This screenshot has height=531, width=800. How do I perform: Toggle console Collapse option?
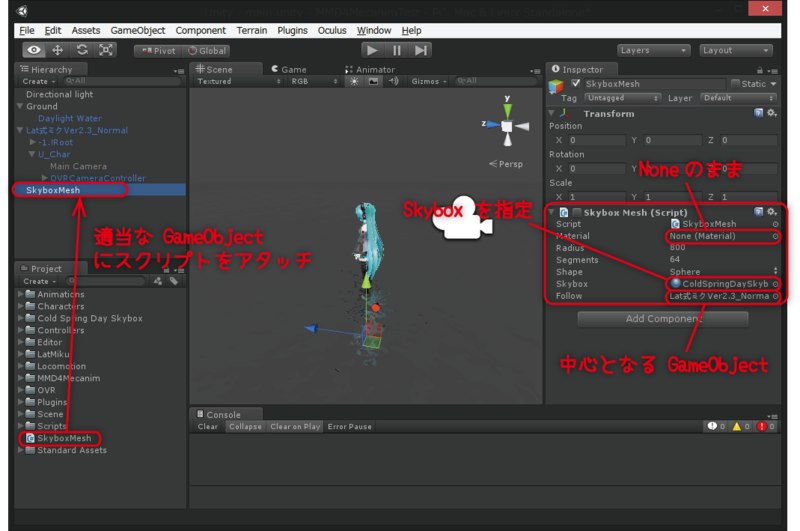pyautogui.click(x=245, y=426)
